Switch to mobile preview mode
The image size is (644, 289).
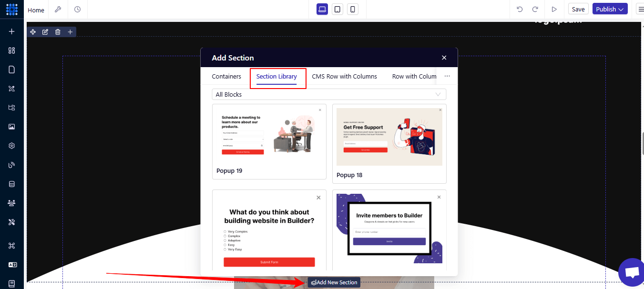[353, 9]
